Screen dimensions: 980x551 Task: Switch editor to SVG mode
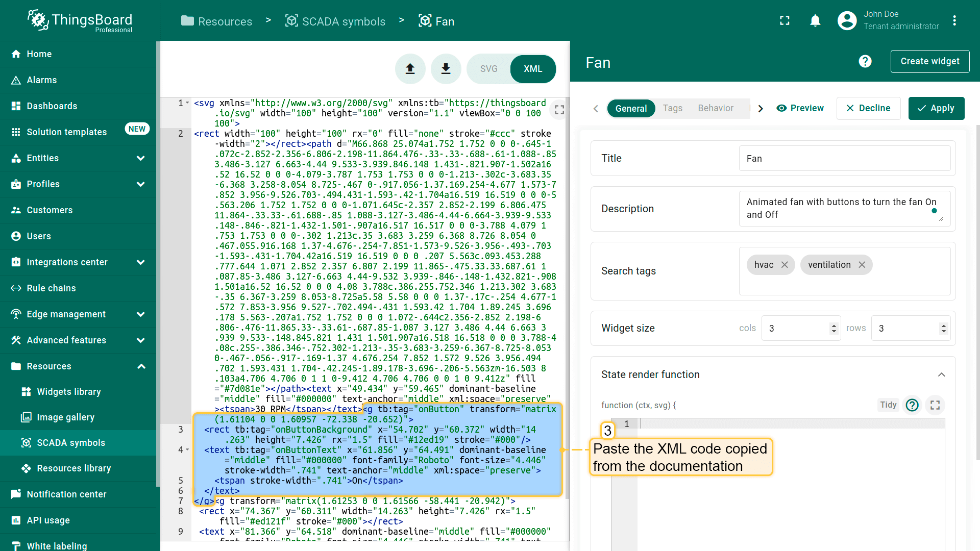tap(488, 69)
